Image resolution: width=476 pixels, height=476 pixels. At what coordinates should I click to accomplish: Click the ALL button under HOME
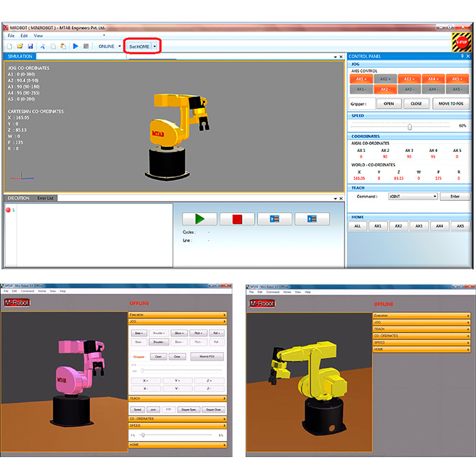(x=358, y=226)
